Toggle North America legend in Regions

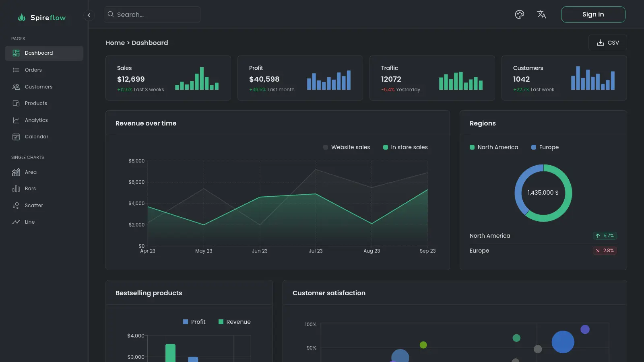[494, 147]
